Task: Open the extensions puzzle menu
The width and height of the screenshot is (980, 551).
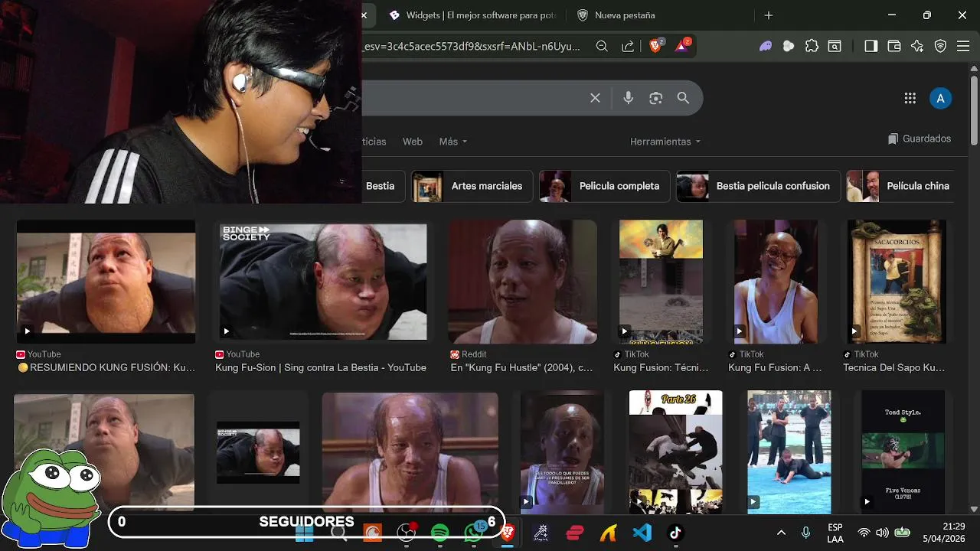Action: coord(812,47)
